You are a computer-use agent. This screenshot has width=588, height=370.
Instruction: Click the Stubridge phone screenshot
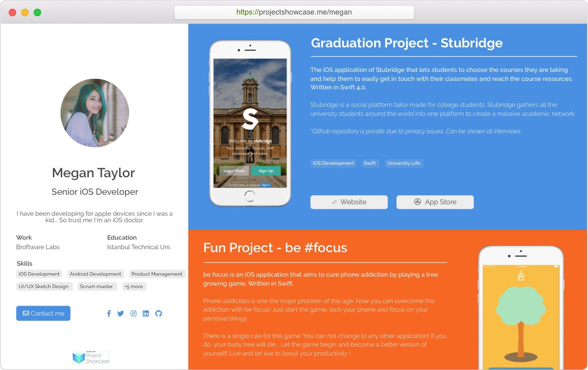tap(250, 123)
